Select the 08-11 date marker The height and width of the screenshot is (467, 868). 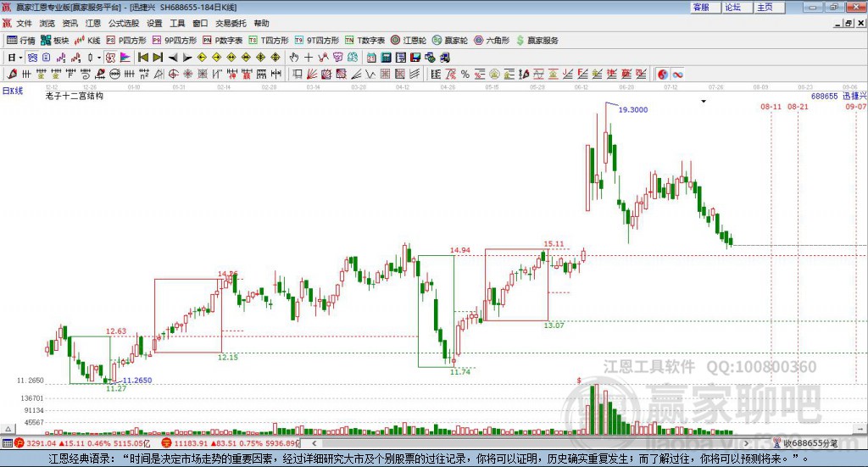coord(771,106)
